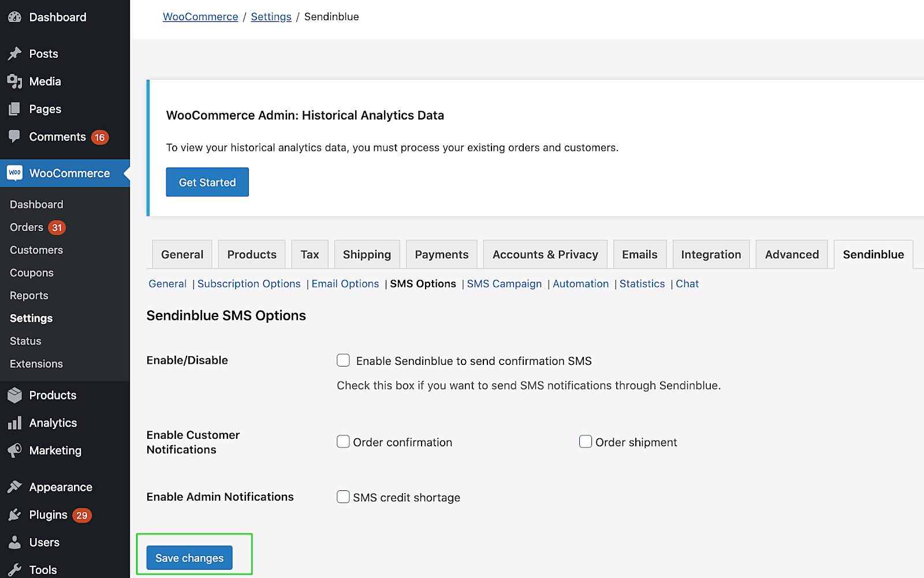Click the Plugins update badge 29

click(82, 515)
